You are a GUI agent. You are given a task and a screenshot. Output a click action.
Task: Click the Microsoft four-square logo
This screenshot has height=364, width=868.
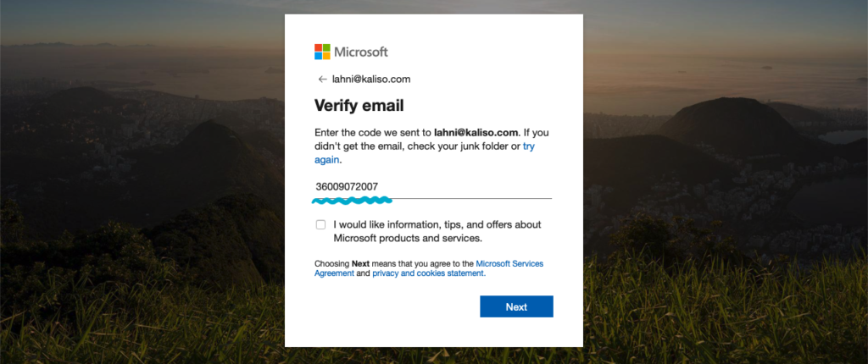322,52
